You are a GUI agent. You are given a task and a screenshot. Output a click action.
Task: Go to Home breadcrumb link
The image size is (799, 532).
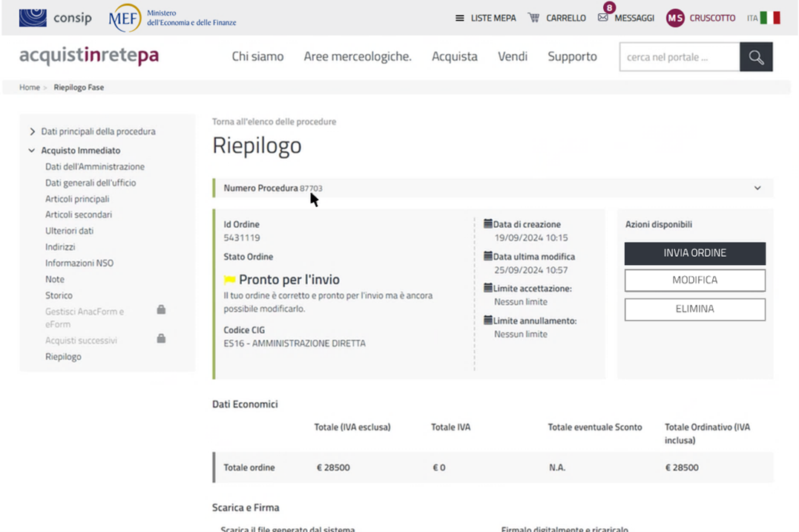30,88
